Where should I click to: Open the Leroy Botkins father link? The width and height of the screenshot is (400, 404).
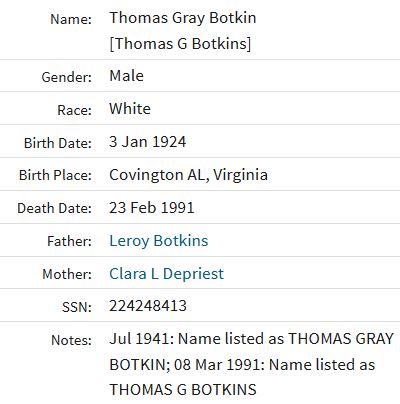159,241
